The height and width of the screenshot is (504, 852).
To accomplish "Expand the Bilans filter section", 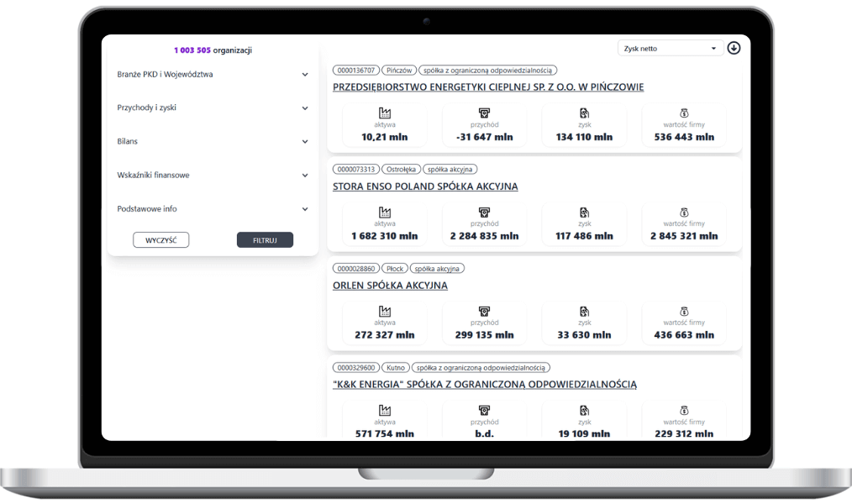I will pyautogui.click(x=213, y=141).
